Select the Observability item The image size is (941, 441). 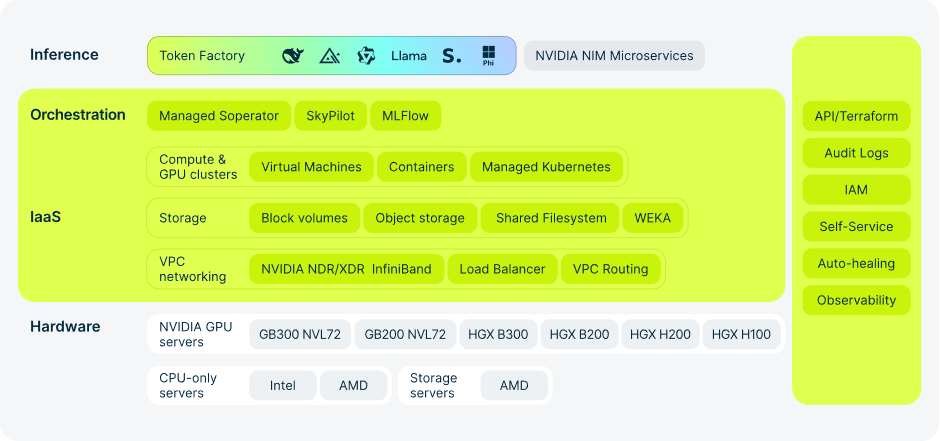856,300
